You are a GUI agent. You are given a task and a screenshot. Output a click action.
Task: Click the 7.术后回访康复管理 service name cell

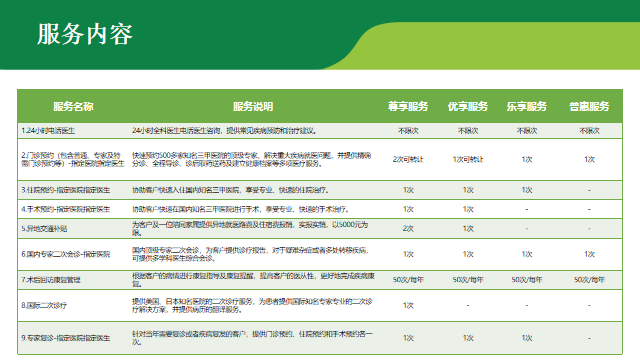click(51, 280)
